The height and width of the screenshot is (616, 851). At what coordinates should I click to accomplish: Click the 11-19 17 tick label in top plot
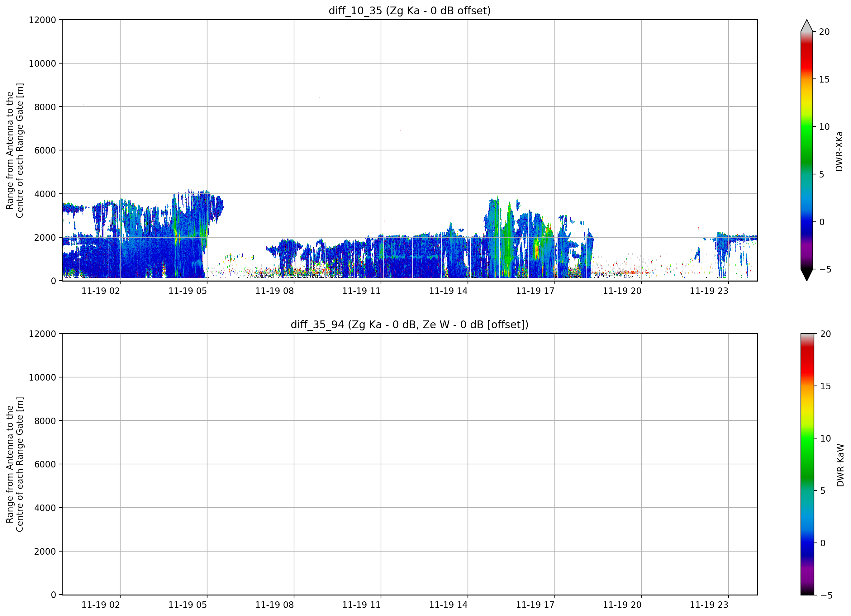click(535, 291)
